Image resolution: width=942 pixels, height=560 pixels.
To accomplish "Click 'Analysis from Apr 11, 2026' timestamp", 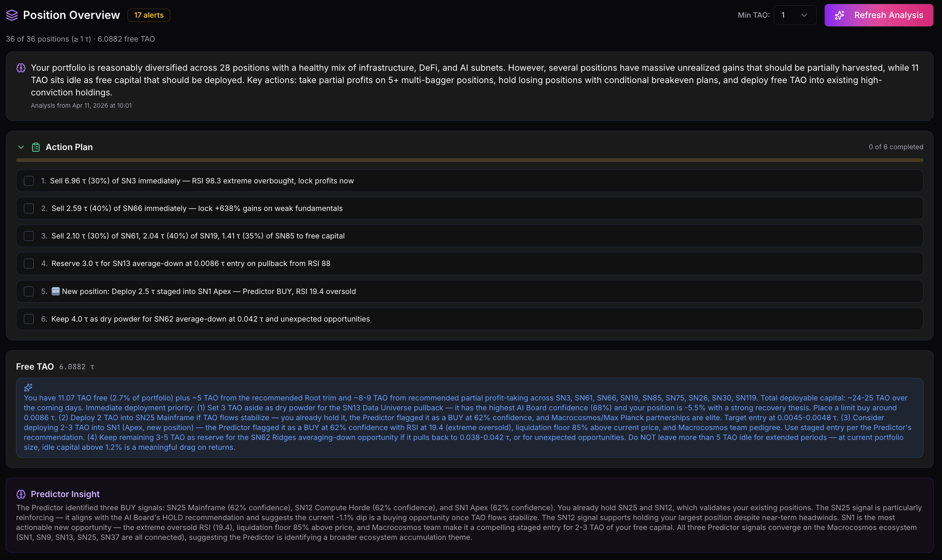I will pyautogui.click(x=81, y=106).
